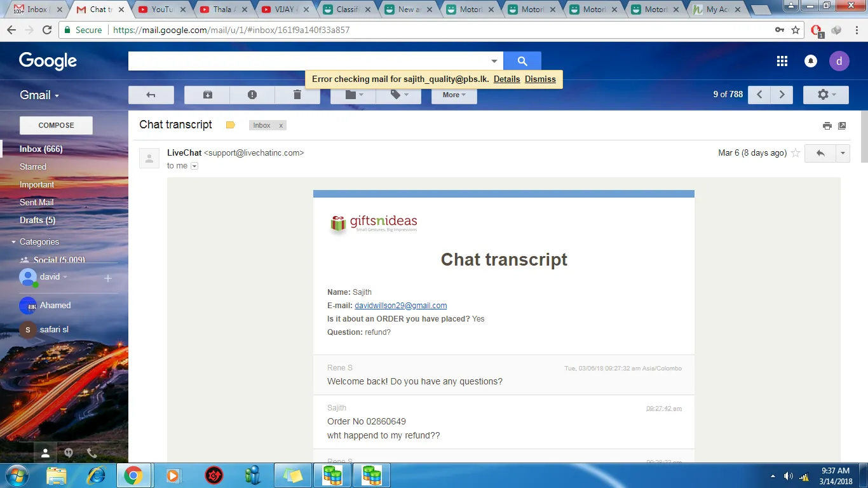This screenshot has height=488, width=868.
Task: Show details for 'to me' recipients
Action: tap(194, 166)
